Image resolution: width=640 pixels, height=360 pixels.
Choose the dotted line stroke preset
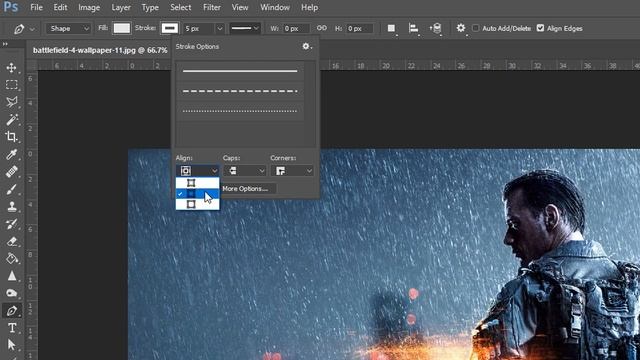240,111
